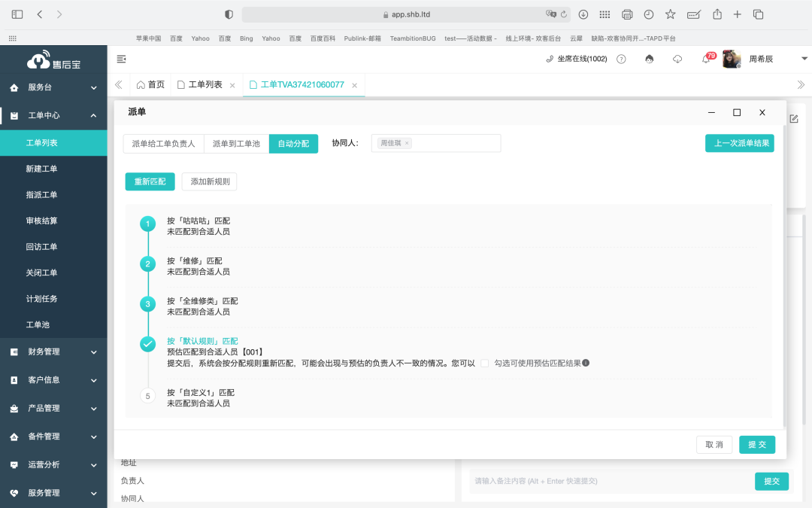Viewport: 812px width, 508px height.
Task: Expand the 产品管理 sidebar menu
Action: (54, 409)
